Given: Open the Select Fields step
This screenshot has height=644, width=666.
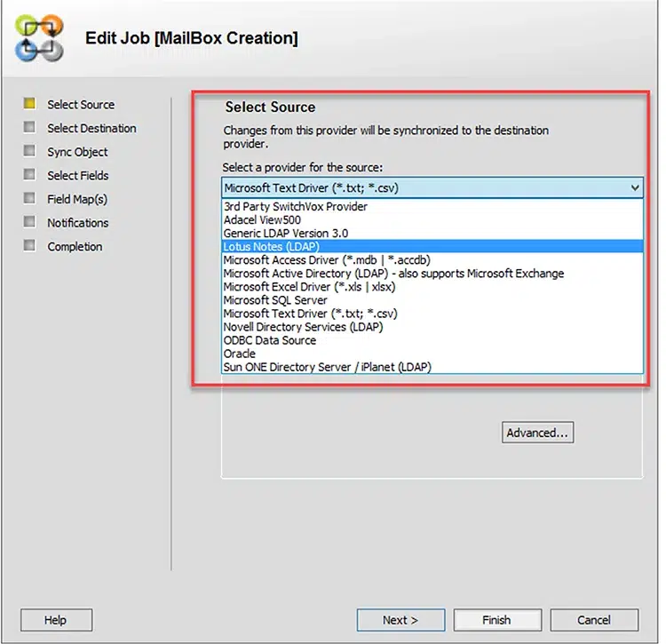Looking at the screenshot, I should coord(78,176).
